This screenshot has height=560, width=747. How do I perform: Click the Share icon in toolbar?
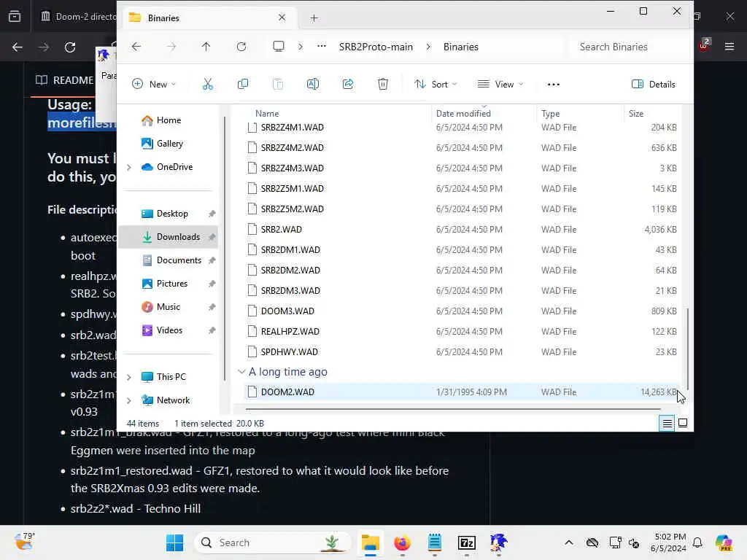pyautogui.click(x=348, y=85)
